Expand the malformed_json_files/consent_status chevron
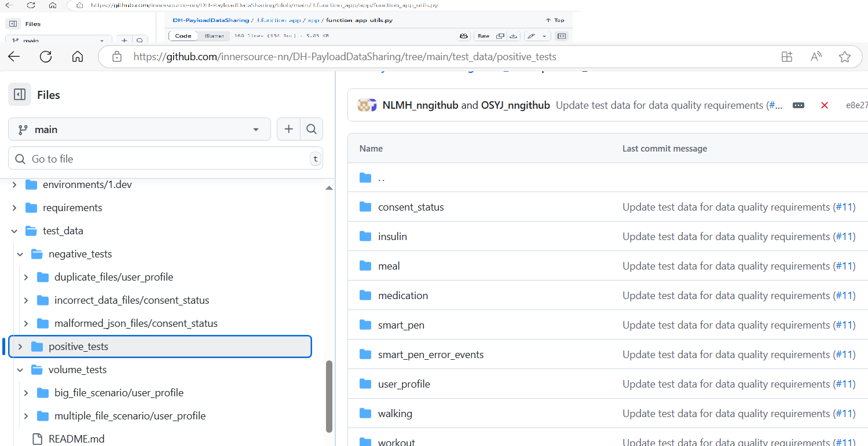868x446 pixels. 26,323
